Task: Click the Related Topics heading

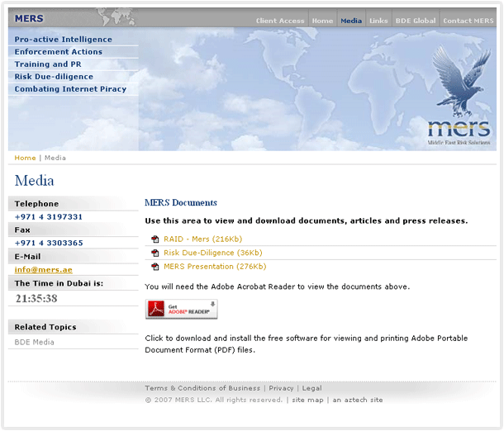Action: click(45, 327)
